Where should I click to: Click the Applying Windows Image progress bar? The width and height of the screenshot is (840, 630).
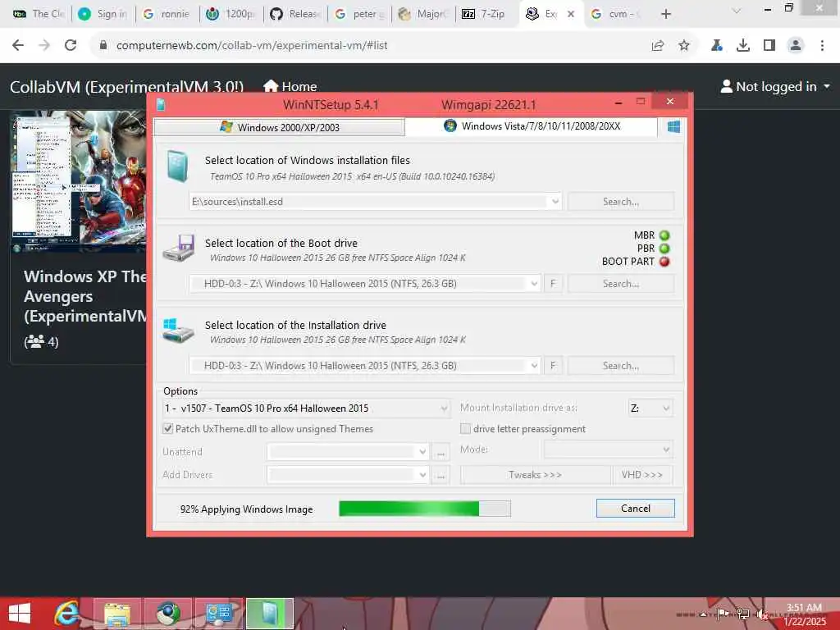click(425, 509)
